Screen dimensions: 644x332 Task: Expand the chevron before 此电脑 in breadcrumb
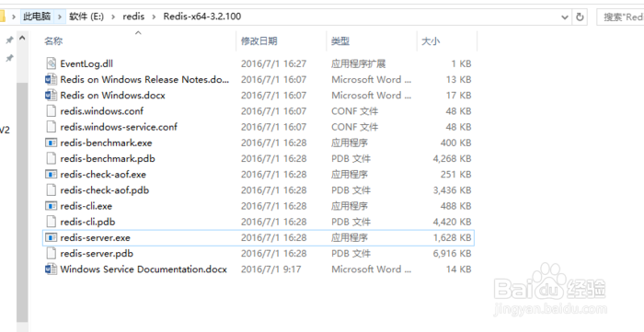[x=14, y=17]
